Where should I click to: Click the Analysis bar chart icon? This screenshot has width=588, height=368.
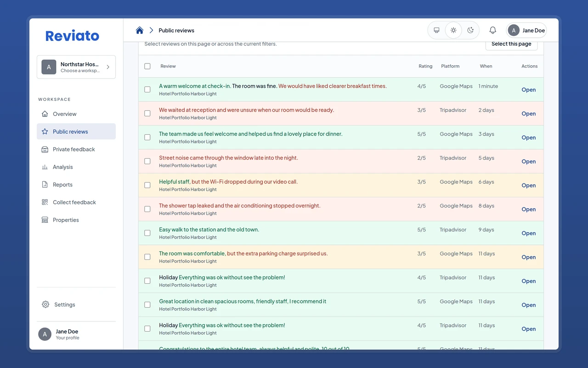pos(45,167)
